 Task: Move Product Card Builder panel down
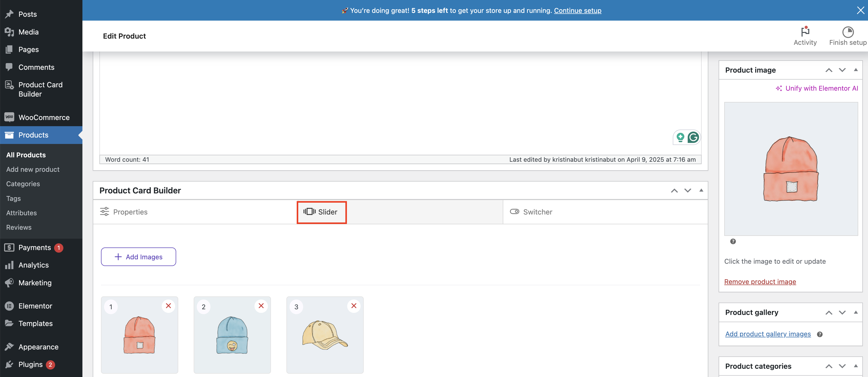pos(687,190)
